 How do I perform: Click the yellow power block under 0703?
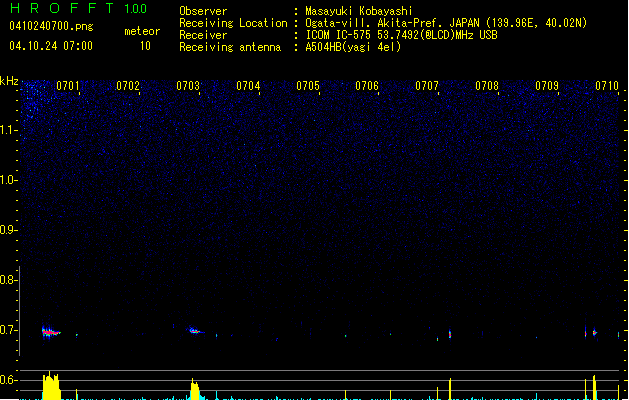195,389
